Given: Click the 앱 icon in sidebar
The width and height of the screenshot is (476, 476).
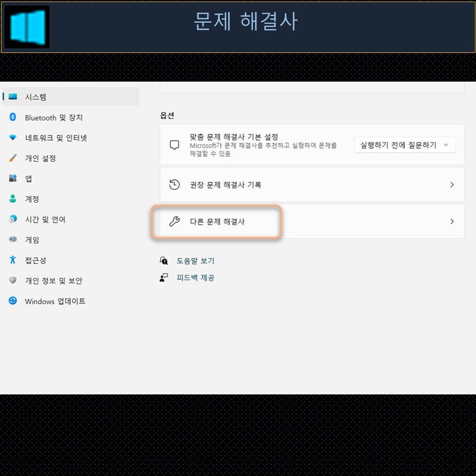Looking at the screenshot, I should (13, 178).
